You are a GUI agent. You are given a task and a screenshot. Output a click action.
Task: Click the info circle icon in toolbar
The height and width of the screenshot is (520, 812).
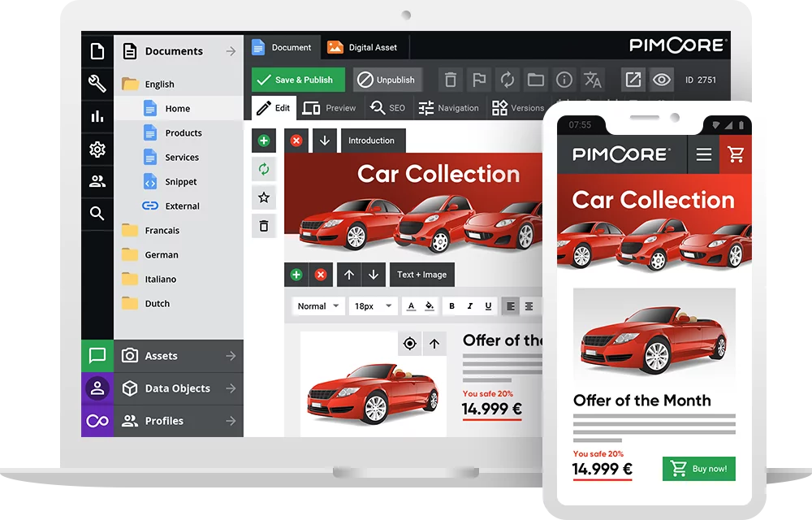pos(564,80)
